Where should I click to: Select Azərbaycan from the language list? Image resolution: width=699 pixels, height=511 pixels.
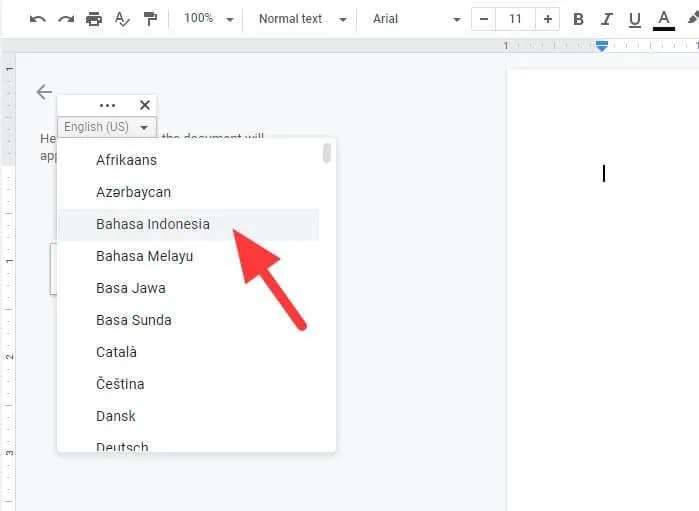pos(188,192)
